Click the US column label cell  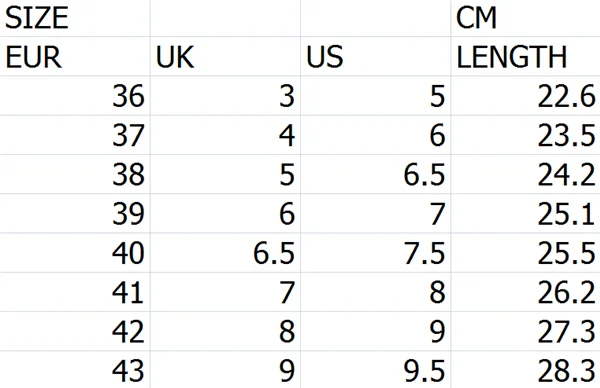[x=376, y=56]
